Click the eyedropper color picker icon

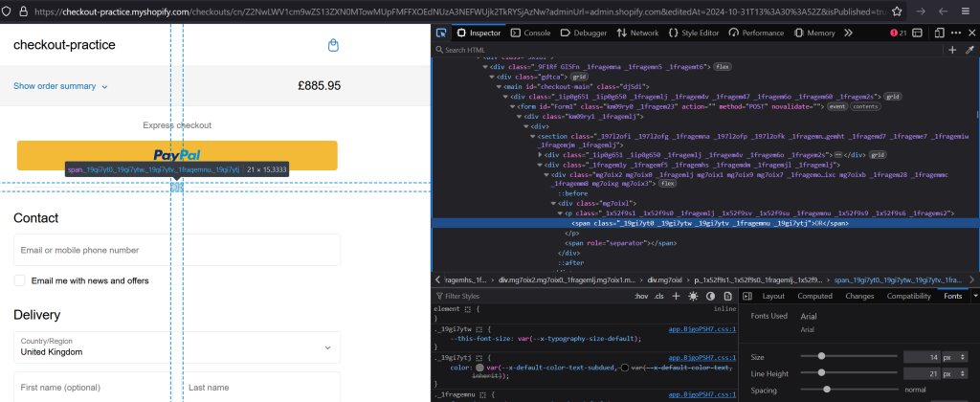[969, 49]
